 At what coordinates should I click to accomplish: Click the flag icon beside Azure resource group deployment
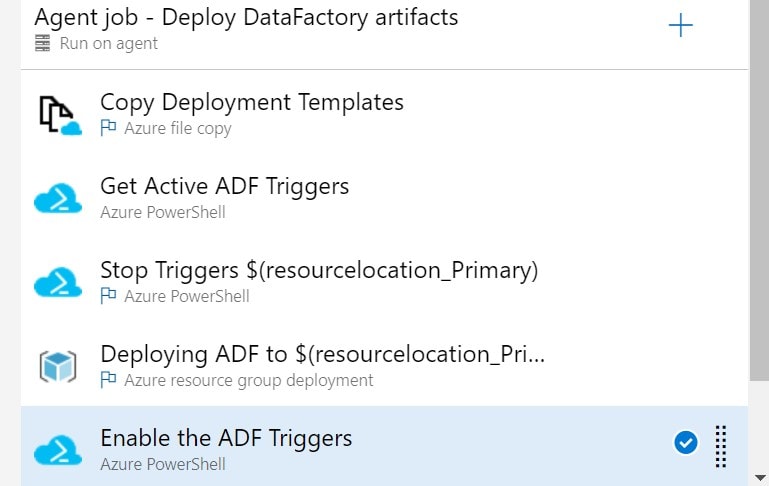click(108, 380)
